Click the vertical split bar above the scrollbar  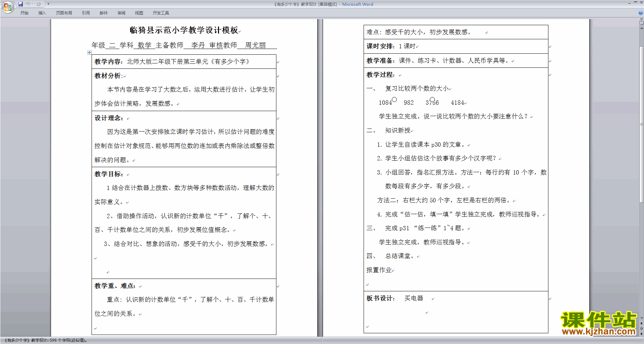point(641,19)
